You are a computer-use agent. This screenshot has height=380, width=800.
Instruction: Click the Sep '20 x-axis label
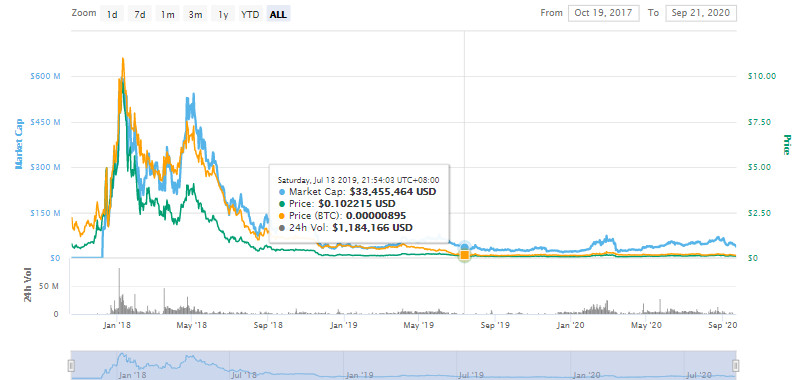click(x=722, y=324)
